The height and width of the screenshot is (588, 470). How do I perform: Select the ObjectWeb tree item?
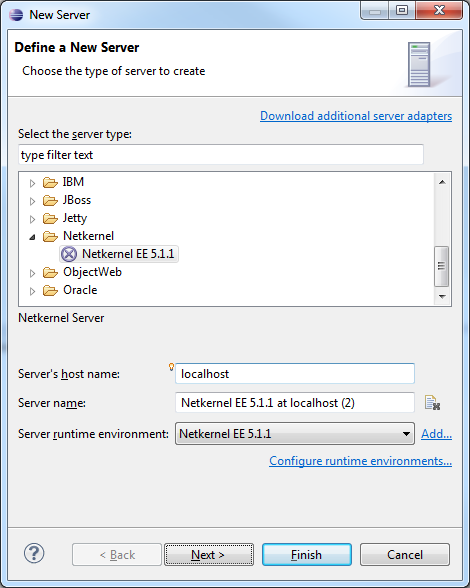(x=92, y=272)
